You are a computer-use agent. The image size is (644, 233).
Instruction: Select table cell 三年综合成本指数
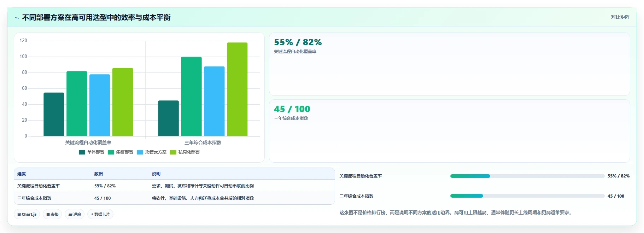pos(34,198)
